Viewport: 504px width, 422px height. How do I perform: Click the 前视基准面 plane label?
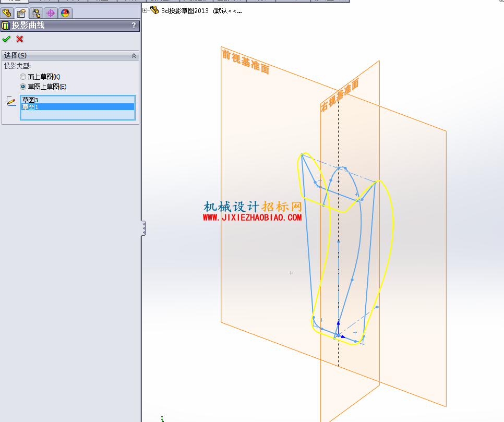(246, 62)
